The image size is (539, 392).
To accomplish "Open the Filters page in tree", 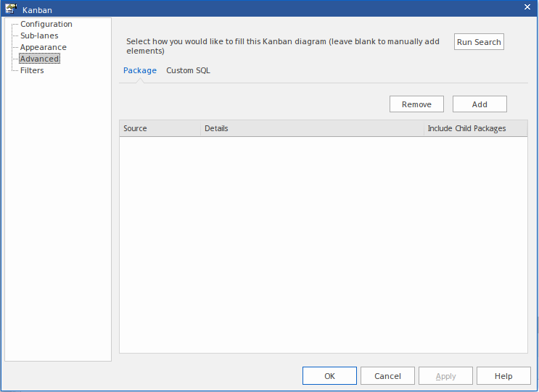I will click(x=32, y=70).
